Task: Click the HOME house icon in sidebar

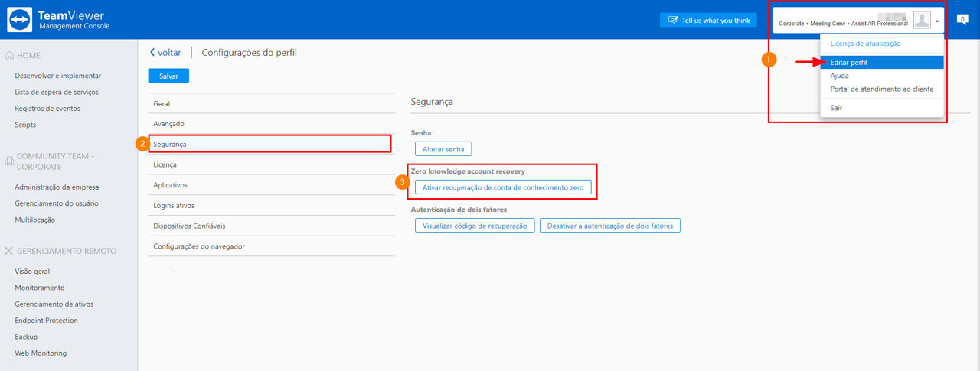Action: click(9, 55)
